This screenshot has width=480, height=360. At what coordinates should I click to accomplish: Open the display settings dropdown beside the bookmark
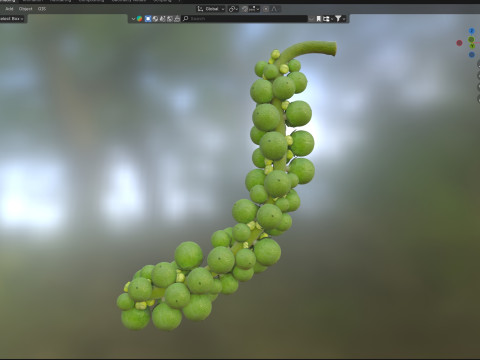(x=328, y=19)
